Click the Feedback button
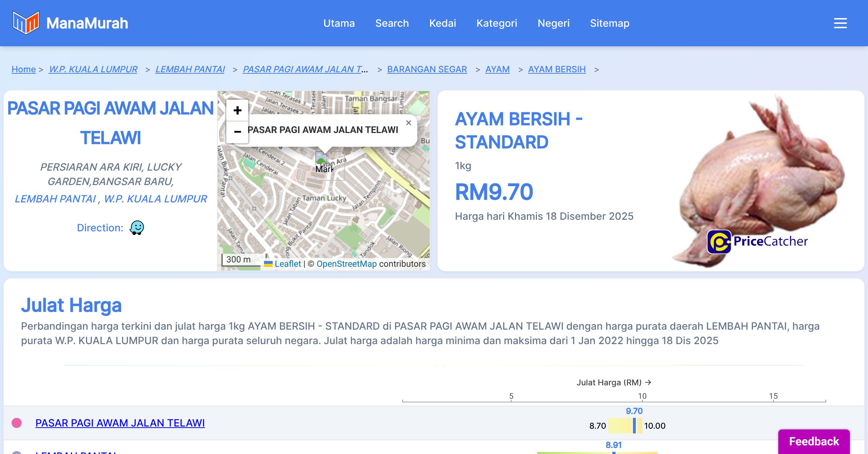 click(814, 441)
